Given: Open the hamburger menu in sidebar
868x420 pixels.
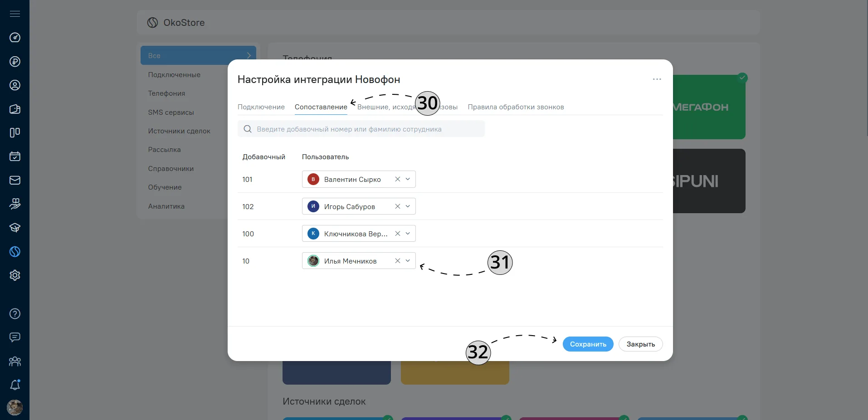Looking at the screenshot, I should pyautogui.click(x=15, y=14).
